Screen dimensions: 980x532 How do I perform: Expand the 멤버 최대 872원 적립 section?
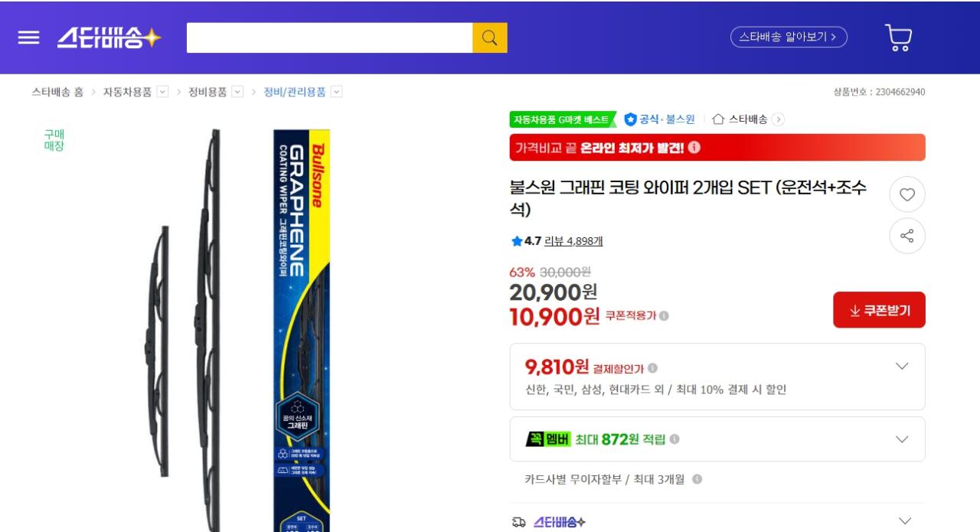[902, 439]
